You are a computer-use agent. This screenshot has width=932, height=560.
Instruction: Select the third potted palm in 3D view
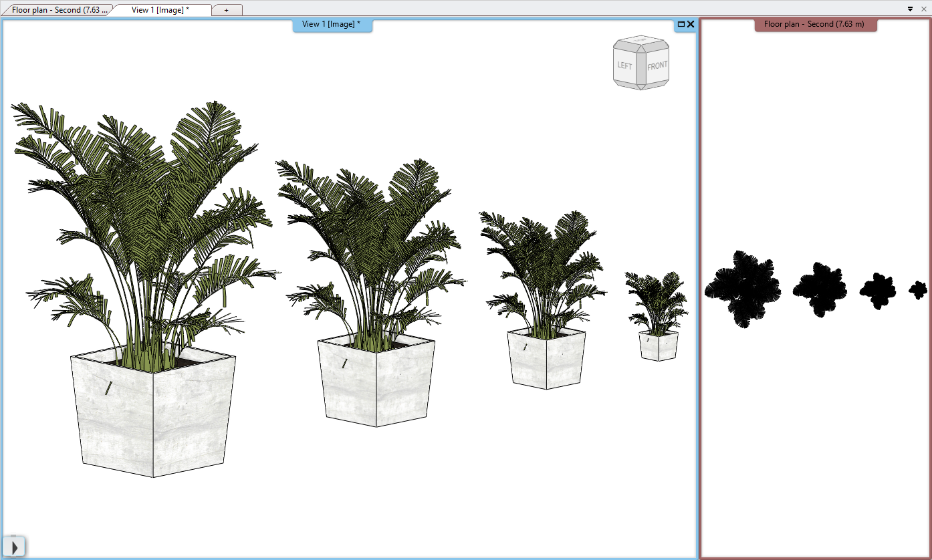(x=546, y=358)
